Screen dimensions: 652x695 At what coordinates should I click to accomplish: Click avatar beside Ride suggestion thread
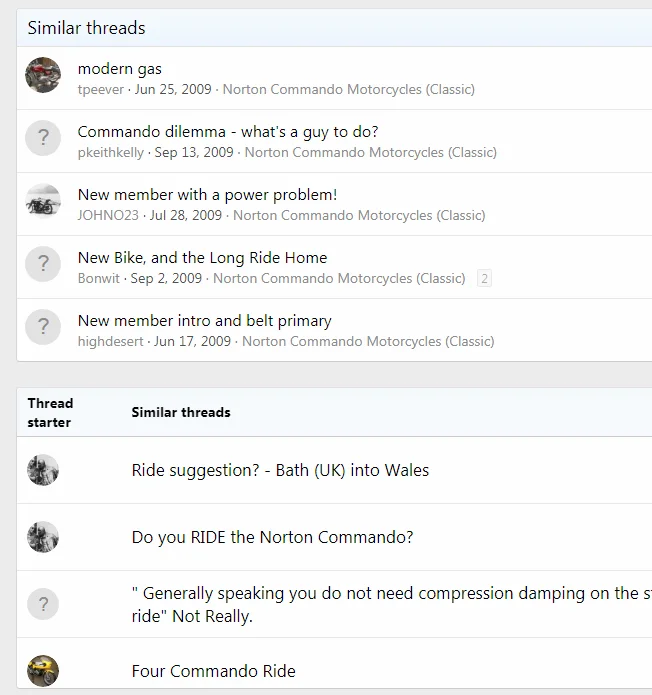point(43,470)
